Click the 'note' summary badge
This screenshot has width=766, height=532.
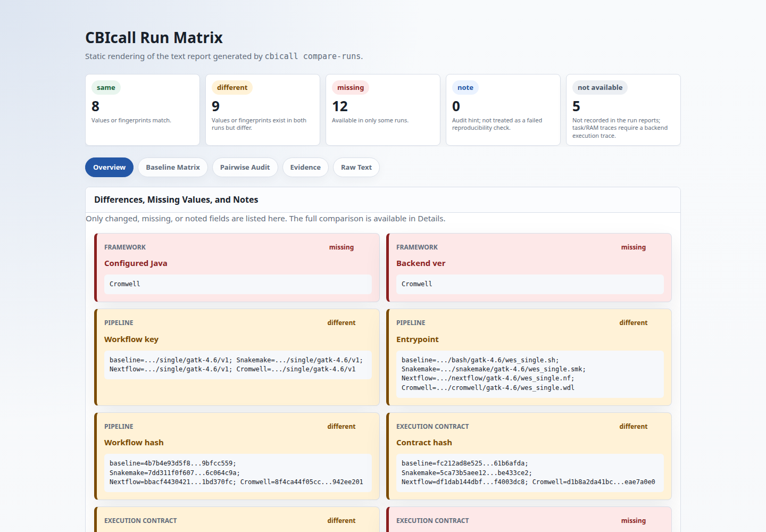pyautogui.click(x=465, y=87)
